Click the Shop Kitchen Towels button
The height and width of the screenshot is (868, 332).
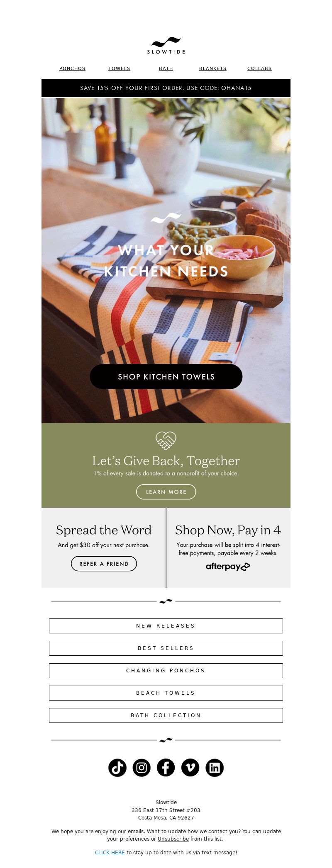166,377
